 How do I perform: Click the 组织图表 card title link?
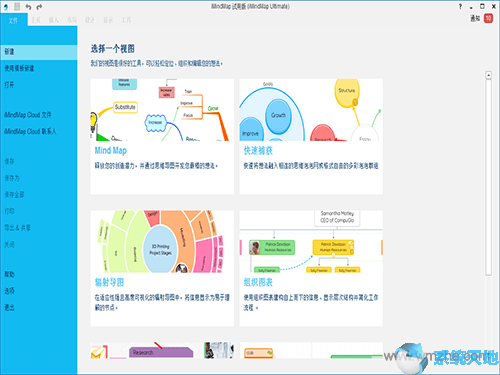[258, 283]
